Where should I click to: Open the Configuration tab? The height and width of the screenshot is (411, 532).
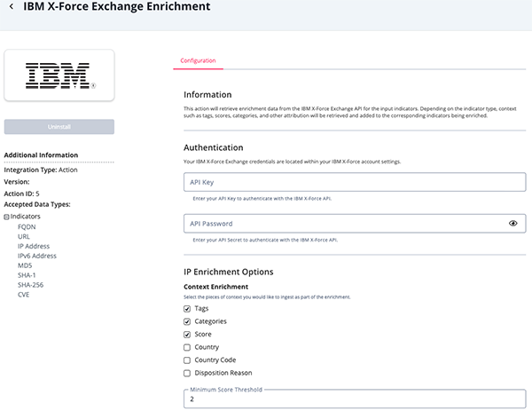pos(198,60)
